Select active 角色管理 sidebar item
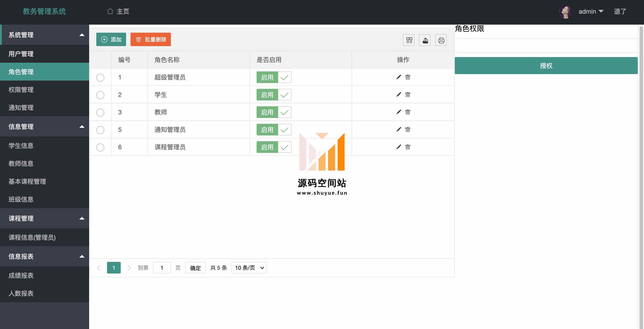Viewport: 644px width, 329px height. pyautogui.click(x=45, y=72)
